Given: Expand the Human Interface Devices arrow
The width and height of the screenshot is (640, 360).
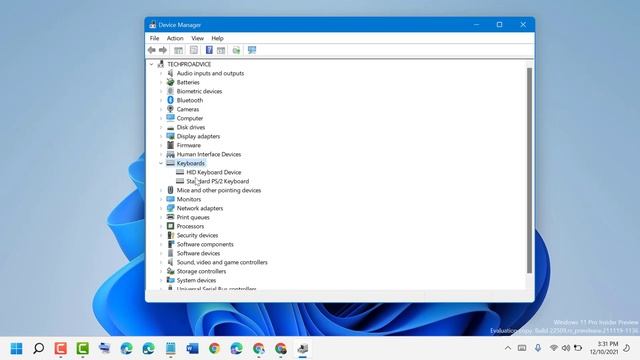Looking at the screenshot, I should point(161,154).
